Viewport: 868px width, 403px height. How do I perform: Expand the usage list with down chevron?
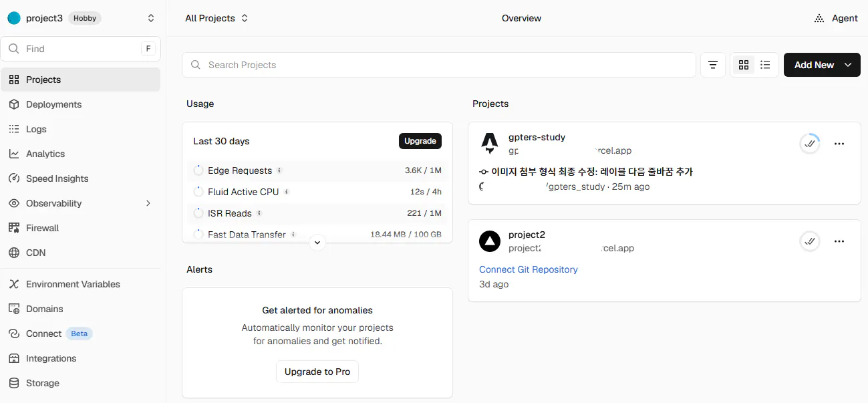point(318,242)
